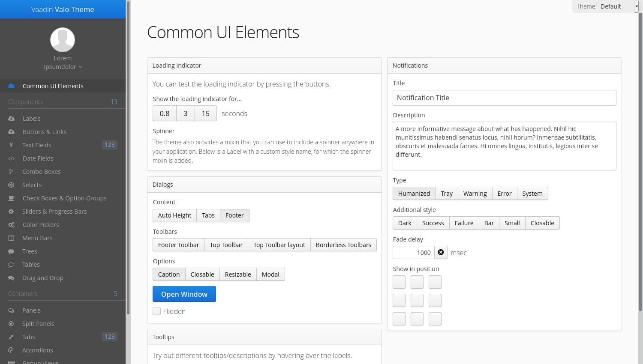Click the chat icon beside Drag and Drop

pos(11,278)
